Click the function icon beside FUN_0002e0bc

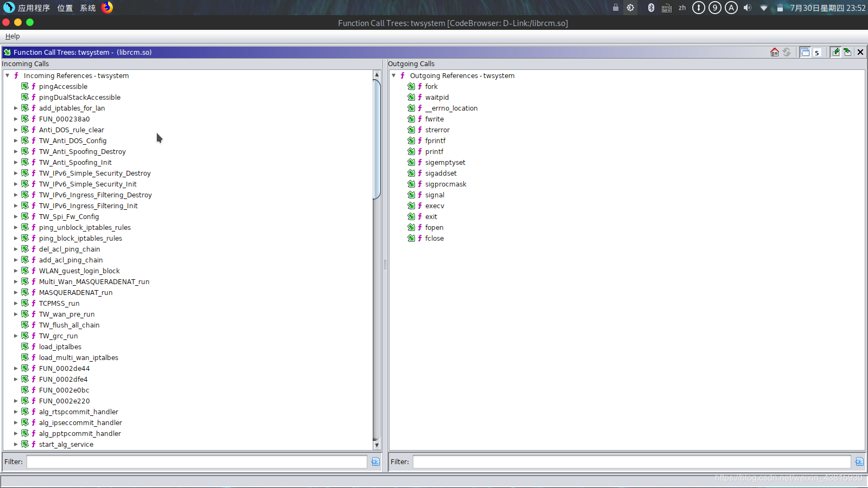34,390
